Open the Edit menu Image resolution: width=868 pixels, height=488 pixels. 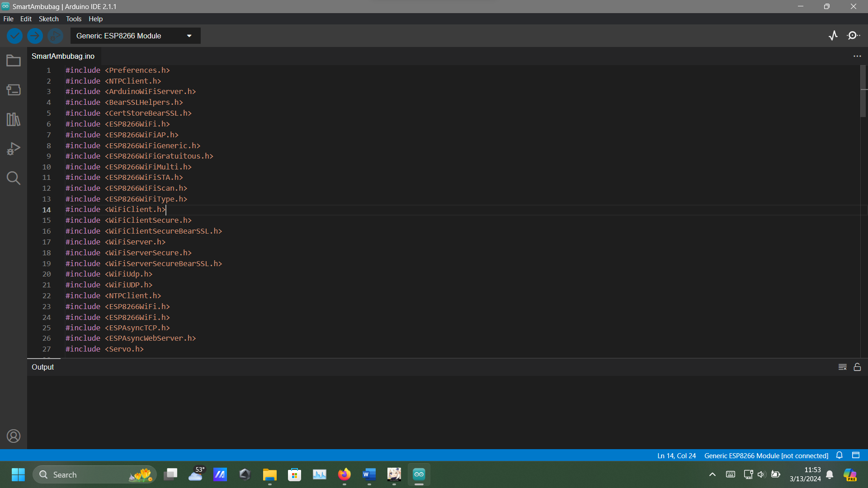[x=26, y=19]
